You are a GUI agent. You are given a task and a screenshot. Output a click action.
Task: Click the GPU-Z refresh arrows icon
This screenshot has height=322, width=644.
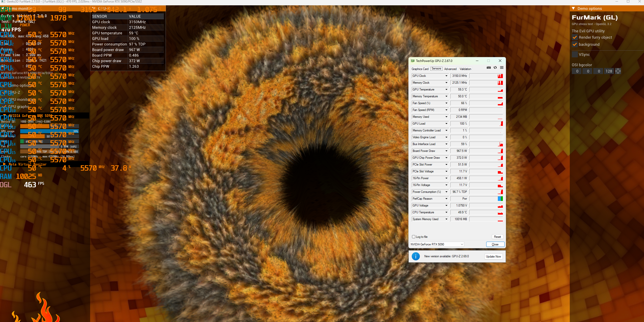pos(495,67)
